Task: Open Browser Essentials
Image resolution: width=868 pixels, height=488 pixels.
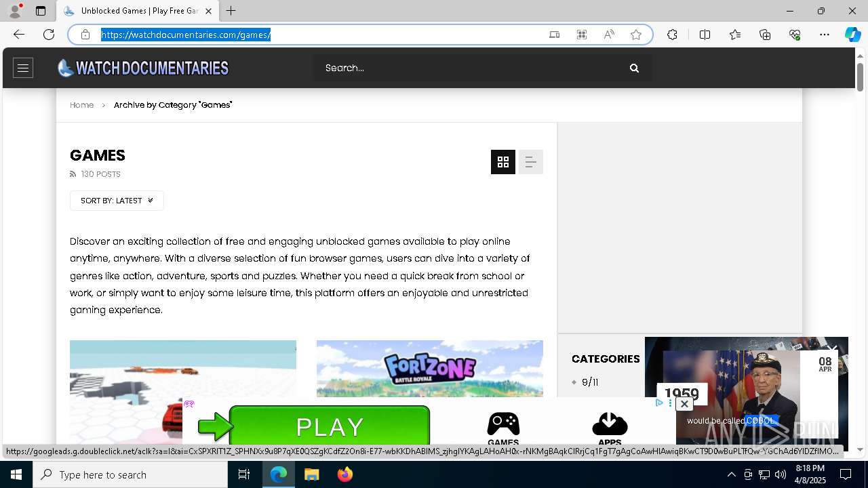Action: point(795,35)
